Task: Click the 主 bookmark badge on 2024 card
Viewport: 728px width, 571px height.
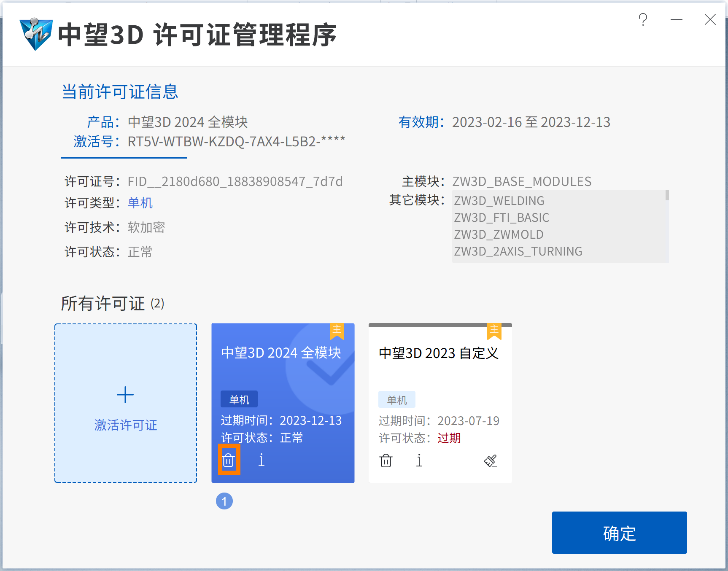Action: [x=337, y=331]
